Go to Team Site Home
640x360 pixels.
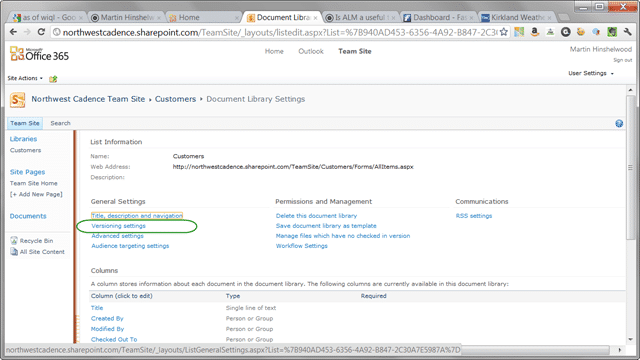(33, 184)
